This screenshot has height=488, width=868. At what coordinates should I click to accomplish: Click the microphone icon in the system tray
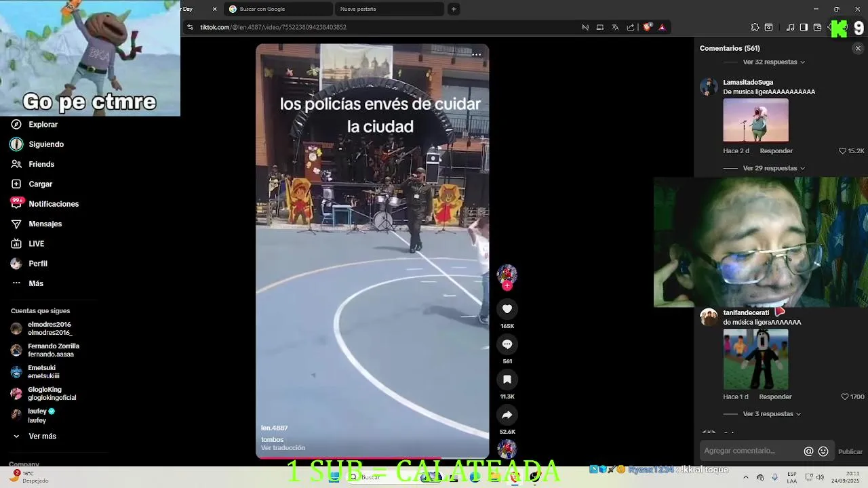pyautogui.click(x=774, y=477)
